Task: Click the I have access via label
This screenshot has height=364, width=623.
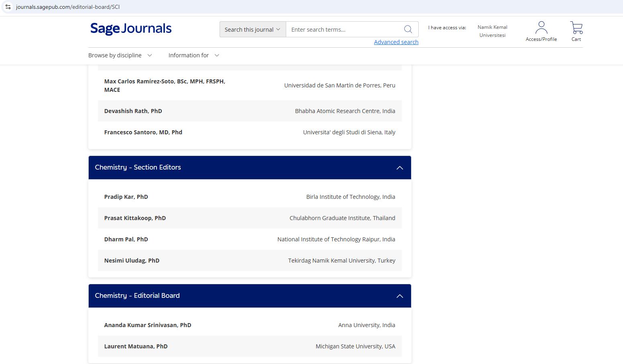Action: coord(447,28)
